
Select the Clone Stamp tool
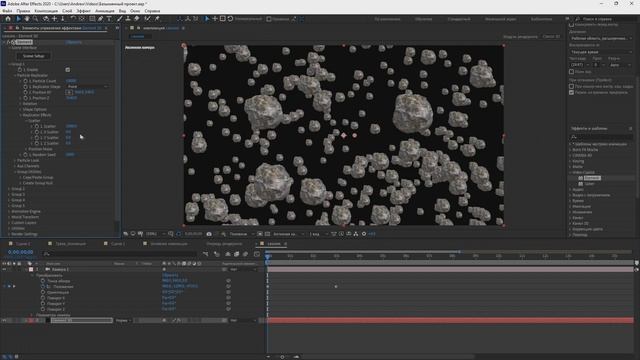click(128, 19)
